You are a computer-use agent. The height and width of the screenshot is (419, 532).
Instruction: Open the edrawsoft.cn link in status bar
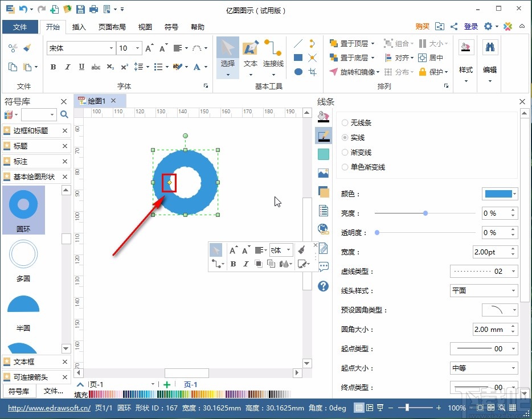(49, 408)
